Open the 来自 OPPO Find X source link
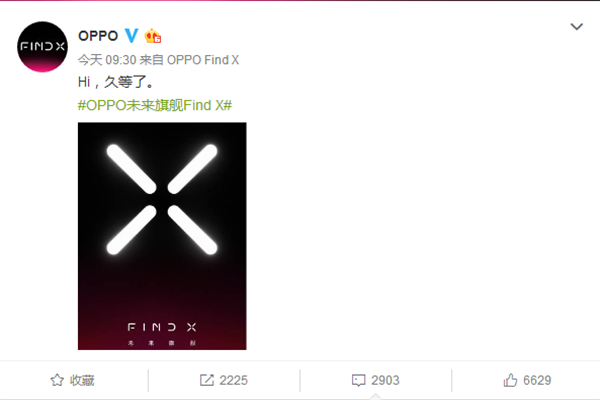Screen dimensions: 600x400 pos(189,60)
